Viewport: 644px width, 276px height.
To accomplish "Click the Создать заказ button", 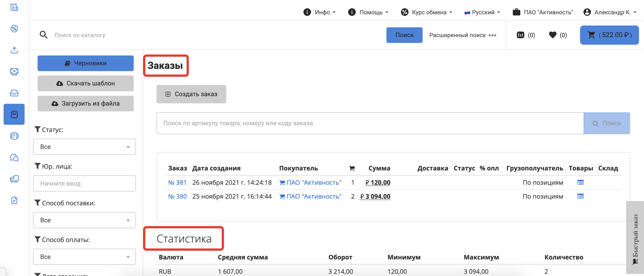I will (x=191, y=94).
